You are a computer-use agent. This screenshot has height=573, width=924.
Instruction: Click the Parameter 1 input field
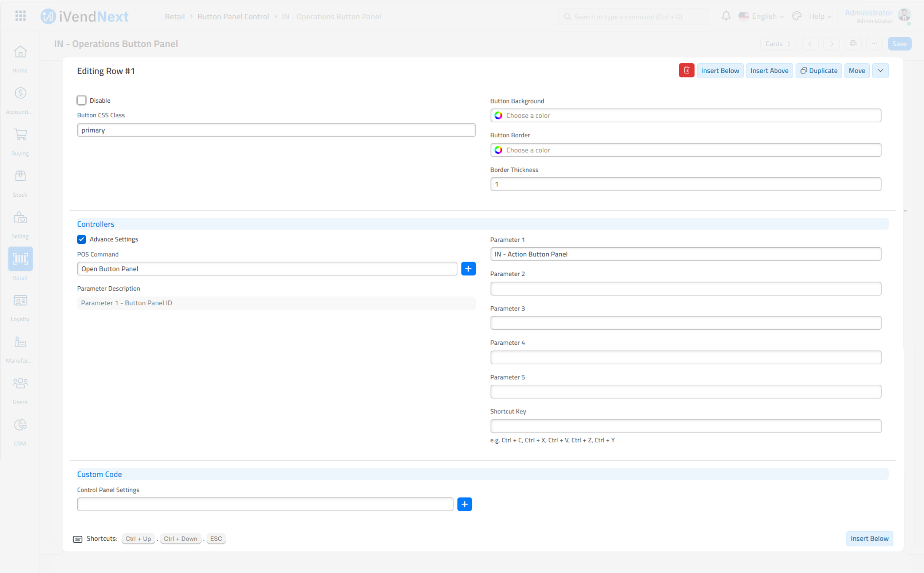pyautogui.click(x=686, y=254)
